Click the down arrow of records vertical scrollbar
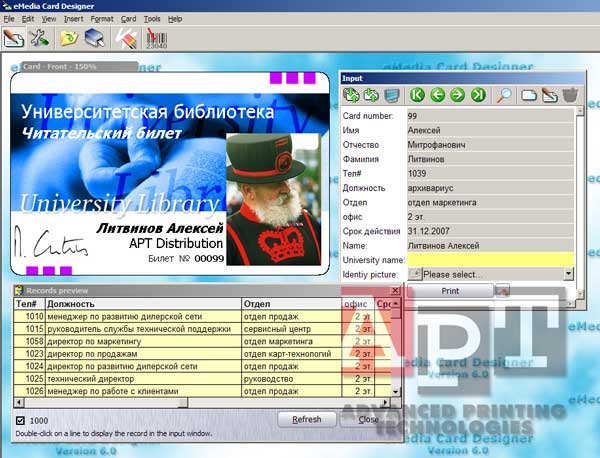This screenshot has height=458, width=600. [x=396, y=392]
